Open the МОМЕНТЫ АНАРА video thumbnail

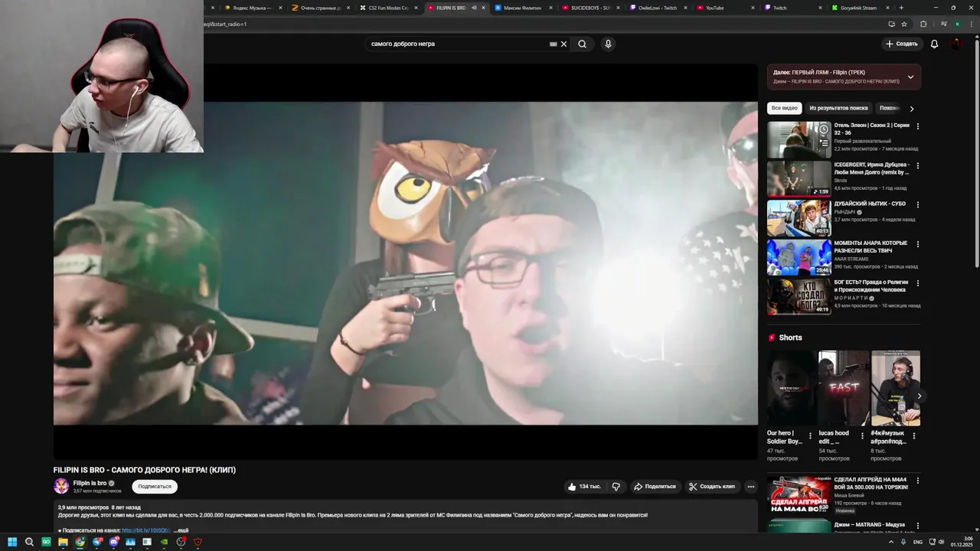[799, 257]
